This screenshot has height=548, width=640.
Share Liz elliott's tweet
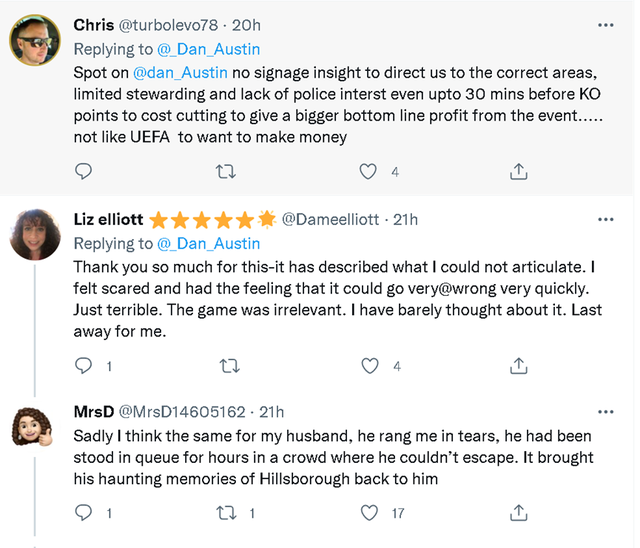[518, 366]
